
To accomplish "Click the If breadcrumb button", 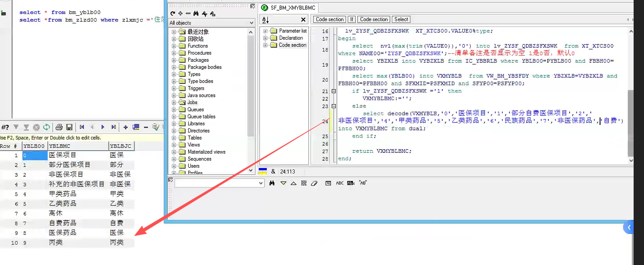I will [x=352, y=19].
